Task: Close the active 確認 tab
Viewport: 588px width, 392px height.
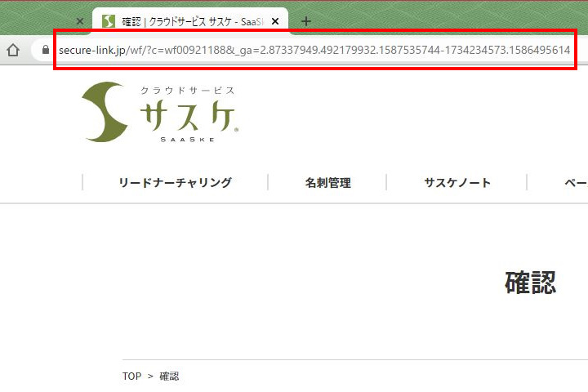Action: point(274,21)
